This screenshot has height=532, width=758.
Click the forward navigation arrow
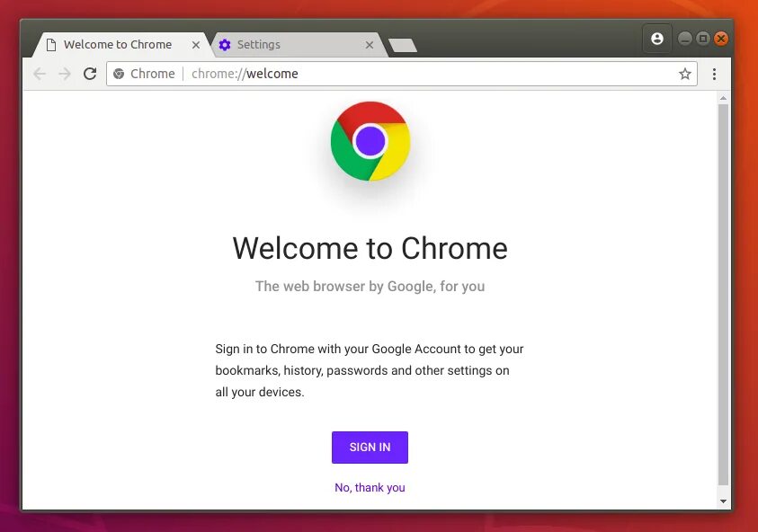pos(65,74)
